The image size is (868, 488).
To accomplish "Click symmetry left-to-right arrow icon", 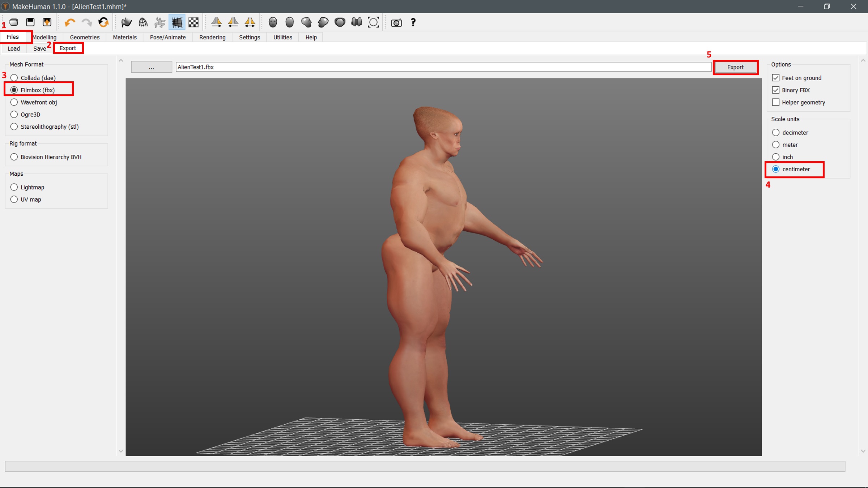I will click(233, 22).
